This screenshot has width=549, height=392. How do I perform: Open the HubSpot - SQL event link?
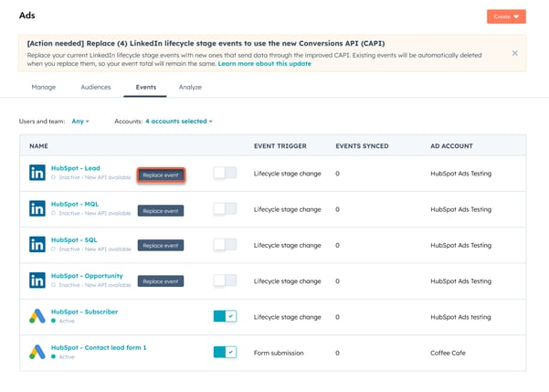[x=74, y=240]
